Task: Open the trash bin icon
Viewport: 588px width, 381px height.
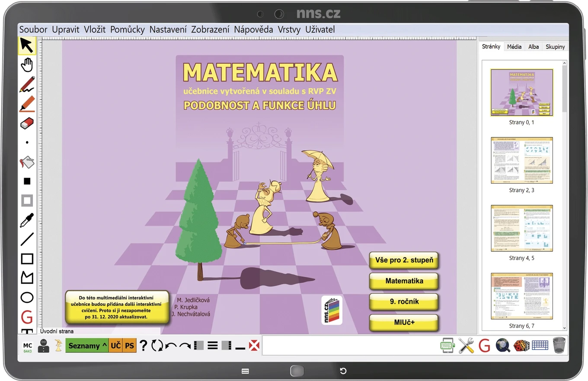Action: (x=559, y=345)
